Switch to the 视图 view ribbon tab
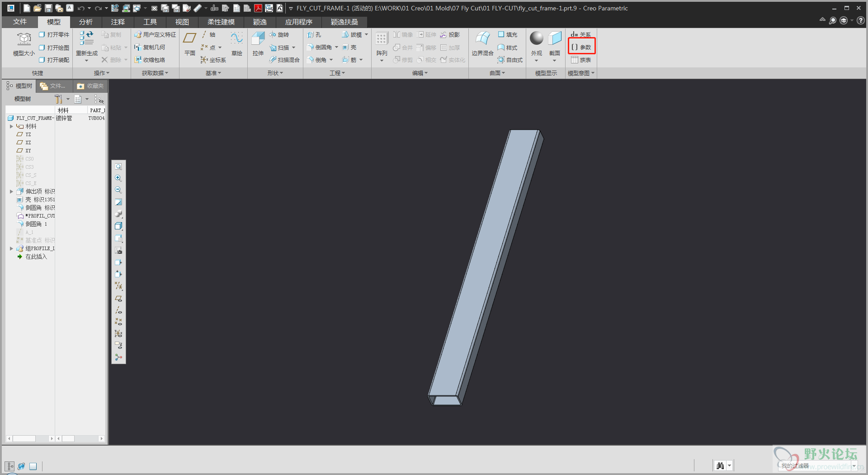The image size is (868, 475). [x=182, y=22]
